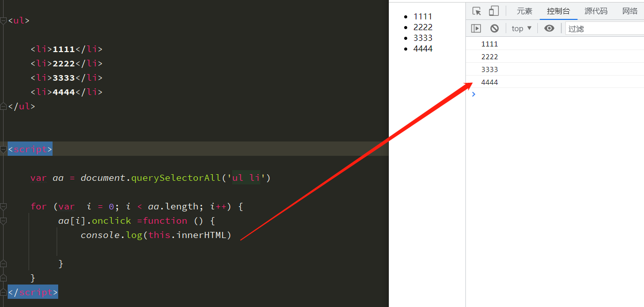This screenshot has width=644, height=307.
Task: Click the onclick property in code
Action: click(x=111, y=221)
